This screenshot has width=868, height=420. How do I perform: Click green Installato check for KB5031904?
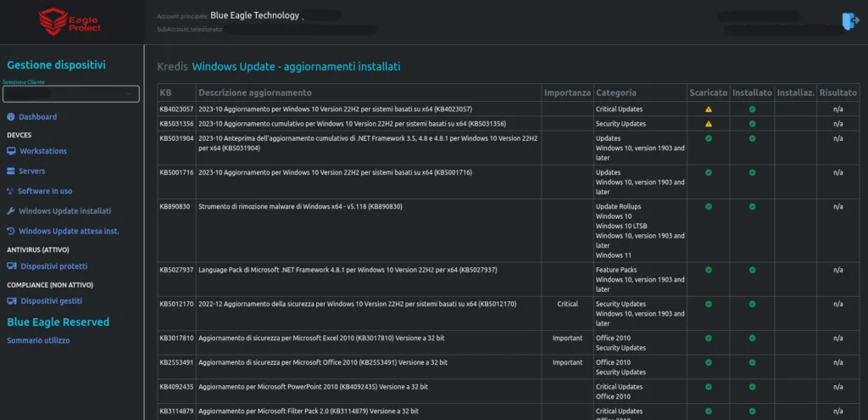(752, 138)
